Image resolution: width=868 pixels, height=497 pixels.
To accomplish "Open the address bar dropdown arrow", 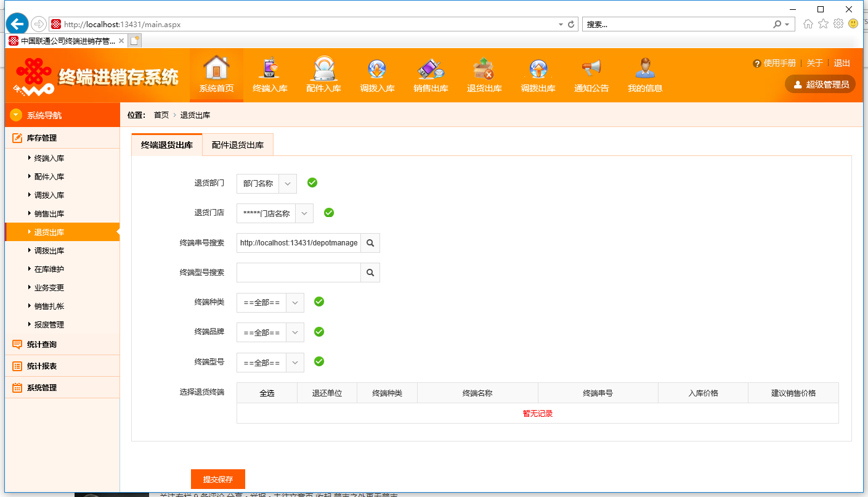I will 561,25.
